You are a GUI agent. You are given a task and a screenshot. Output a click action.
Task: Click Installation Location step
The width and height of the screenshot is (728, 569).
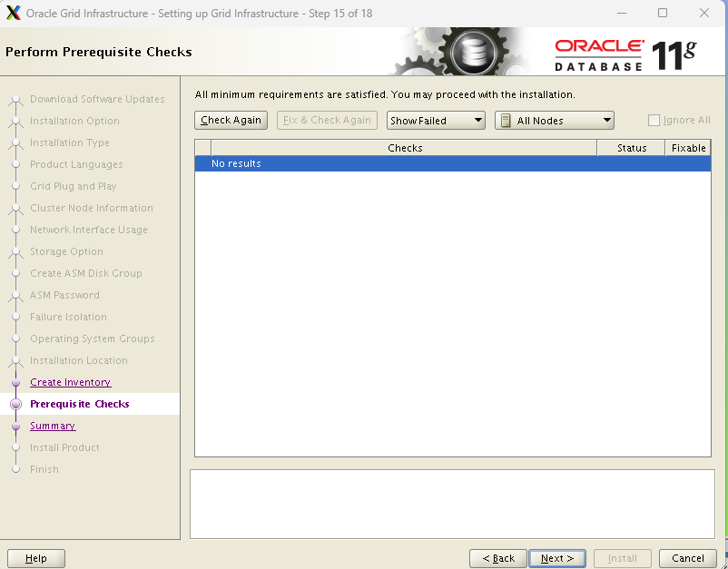point(78,360)
